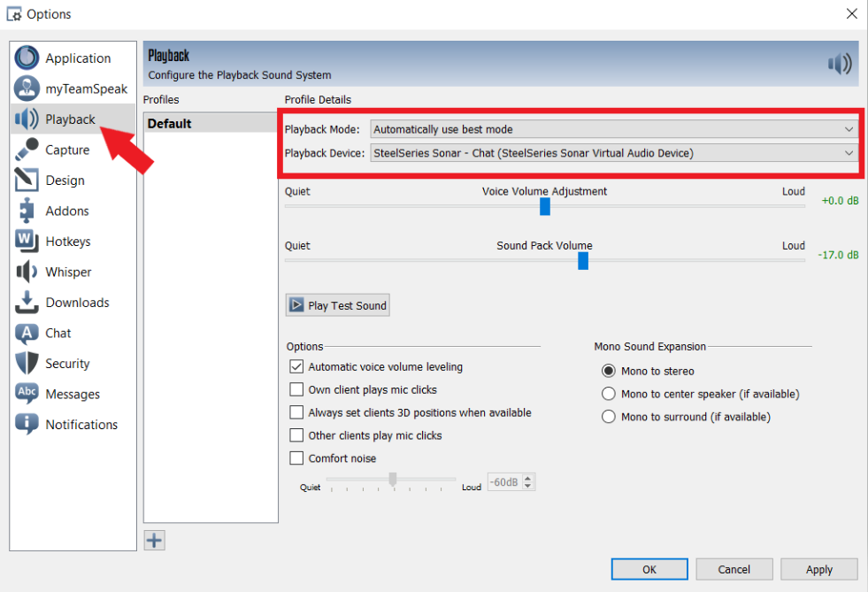The height and width of the screenshot is (592, 868).
Task: Click the myTeamSpeak user icon
Action: point(27,88)
